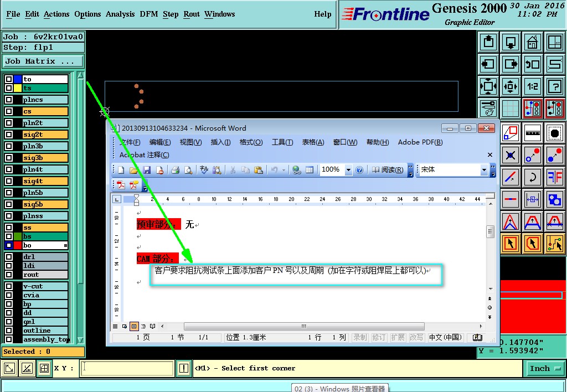Screen dimensions: 567x392
Task: Click the previous view return icon
Action: [533, 64]
